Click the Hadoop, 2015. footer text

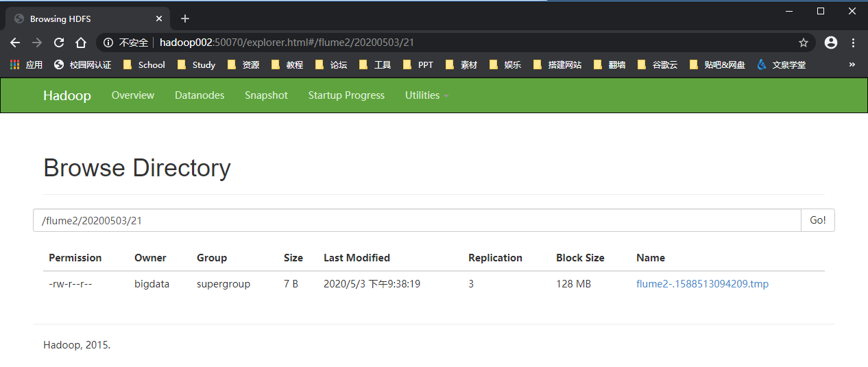[x=77, y=345]
